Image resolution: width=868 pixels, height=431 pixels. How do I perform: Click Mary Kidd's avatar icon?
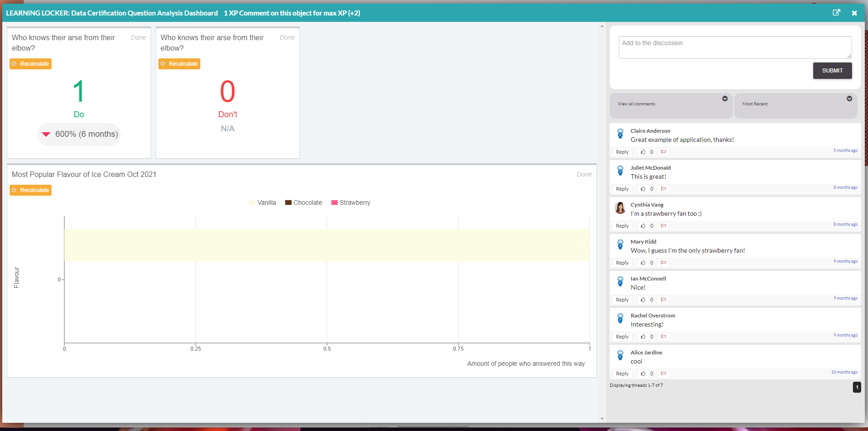pyautogui.click(x=620, y=244)
